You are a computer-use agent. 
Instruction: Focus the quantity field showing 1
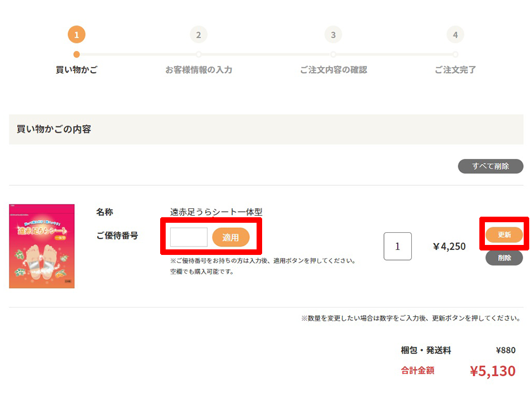click(398, 246)
